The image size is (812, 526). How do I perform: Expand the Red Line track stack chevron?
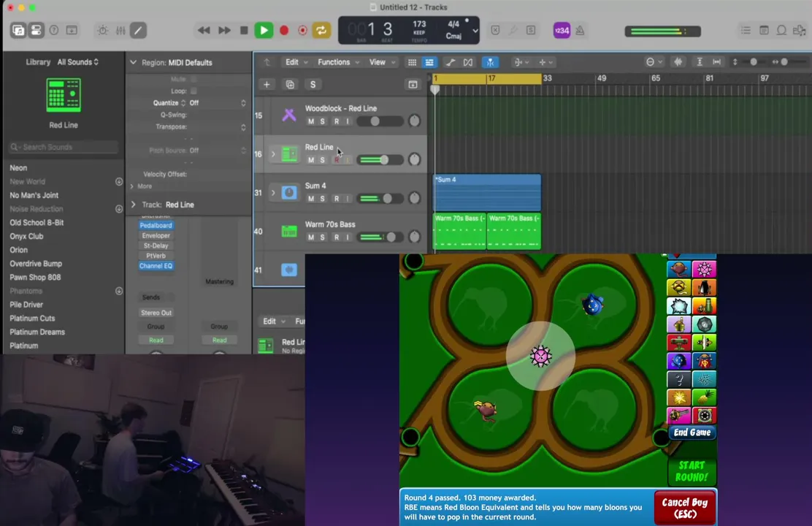click(x=273, y=154)
